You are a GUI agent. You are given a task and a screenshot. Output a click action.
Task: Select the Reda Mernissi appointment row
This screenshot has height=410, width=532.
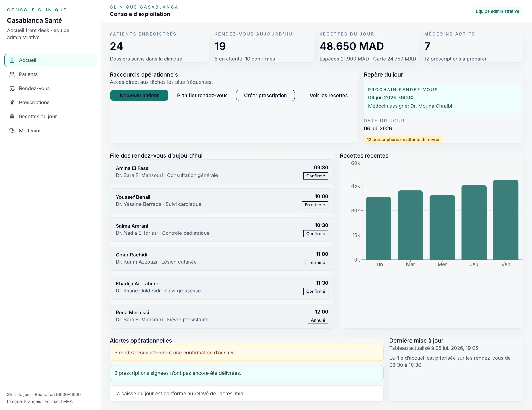coord(222,316)
